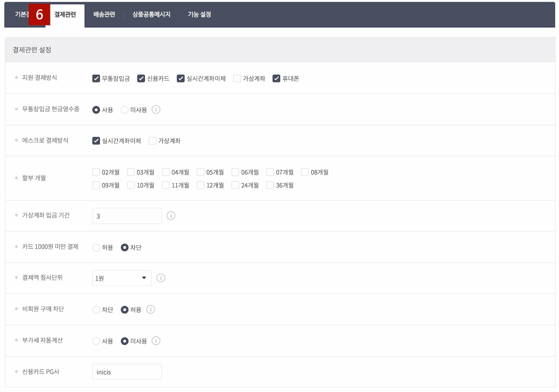Screen dimensions: 559x392
Task: Open the 결제액 절사단위 1원 dropdown
Action: (122, 278)
